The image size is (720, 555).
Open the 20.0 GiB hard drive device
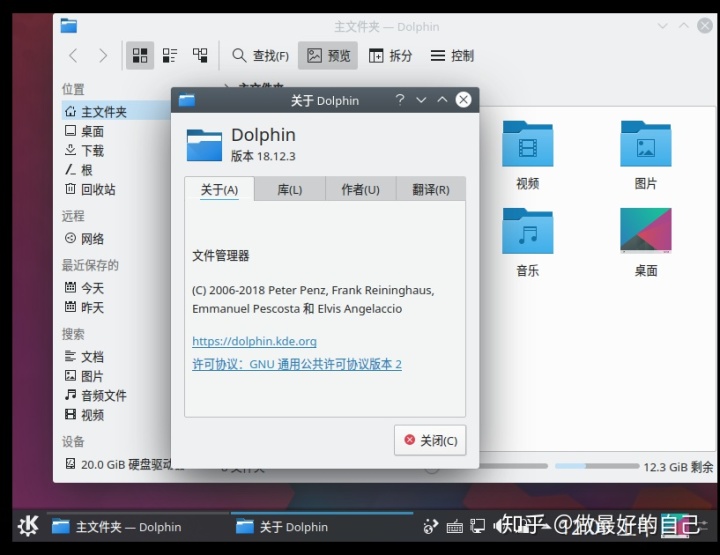[118, 464]
